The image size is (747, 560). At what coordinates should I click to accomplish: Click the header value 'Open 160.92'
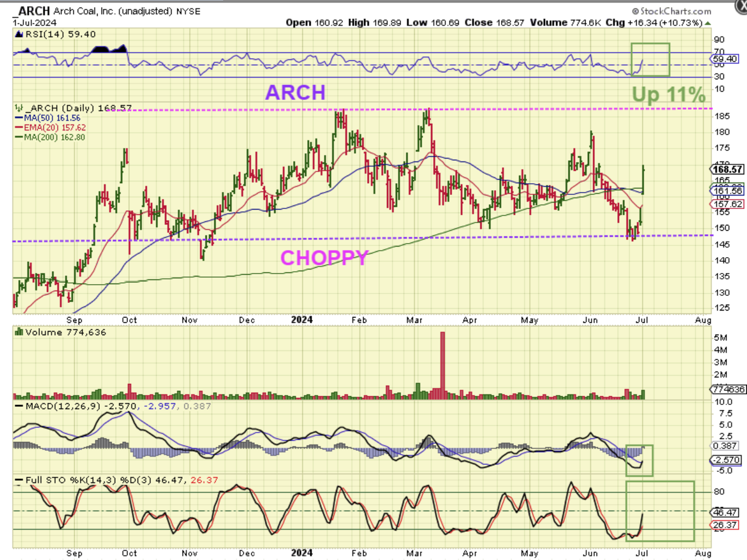click(314, 23)
